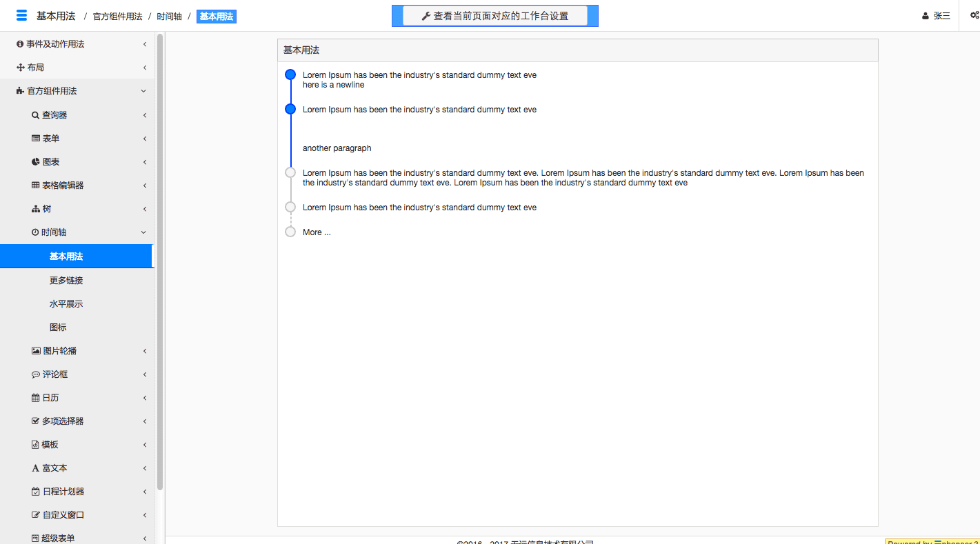
Task: Click the 查询器 search icon
Action: point(35,115)
